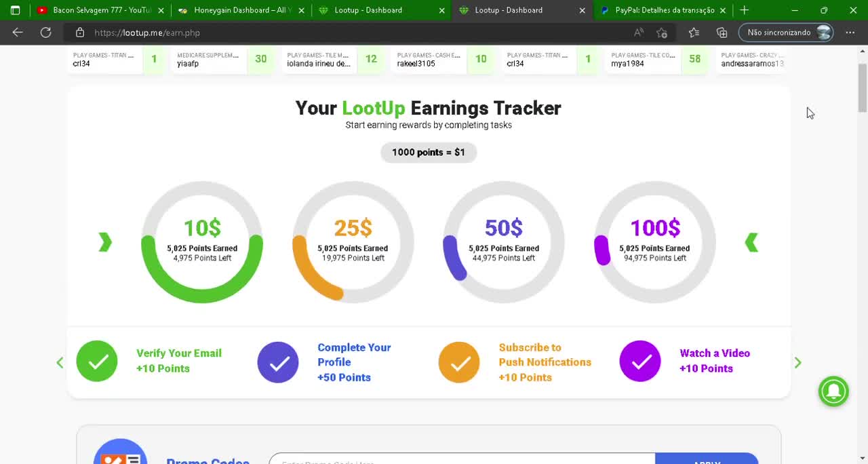Switch to the Bacon Selvagem 777 YouTube tab
The image size is (868, 464).
[x=100, y=10]
